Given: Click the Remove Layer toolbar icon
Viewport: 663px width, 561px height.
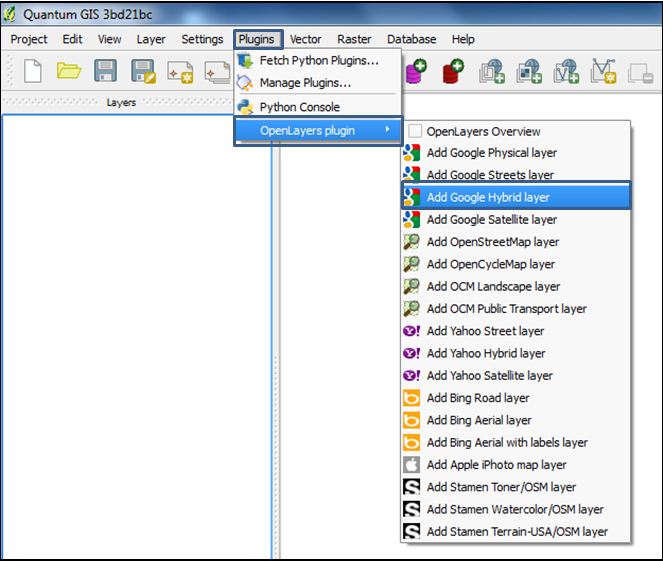Looking at the screenshot, I should [641, 73].
